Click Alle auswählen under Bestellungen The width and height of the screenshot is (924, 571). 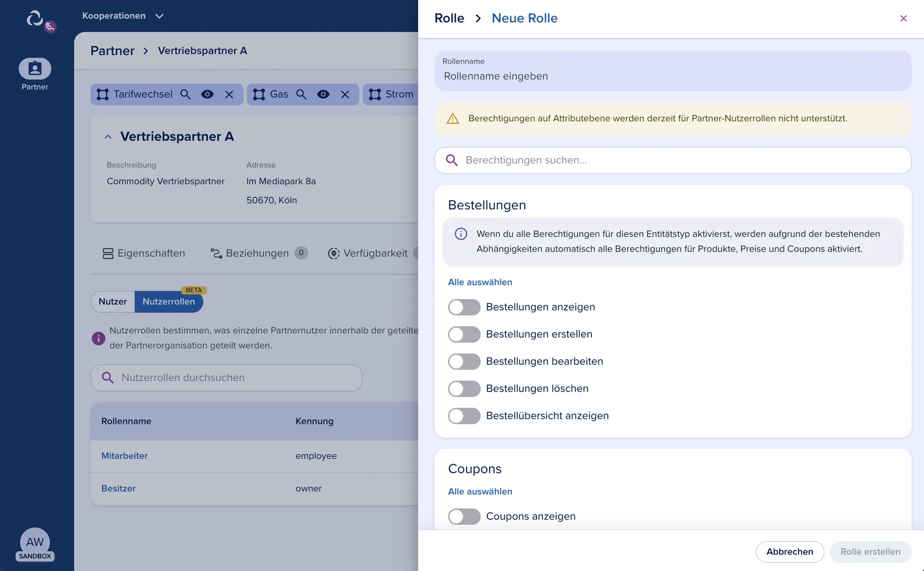click(480, 282)
